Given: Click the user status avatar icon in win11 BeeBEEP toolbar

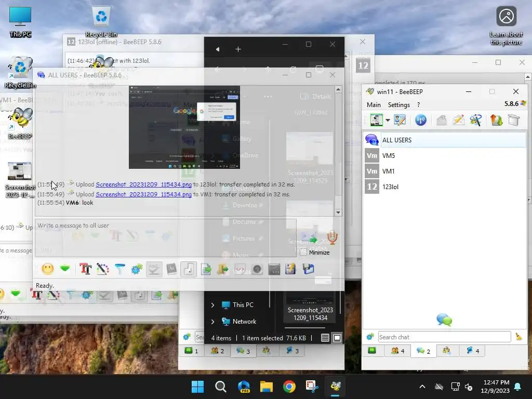Looking at the screenshot, I should [x=376, y=120].
